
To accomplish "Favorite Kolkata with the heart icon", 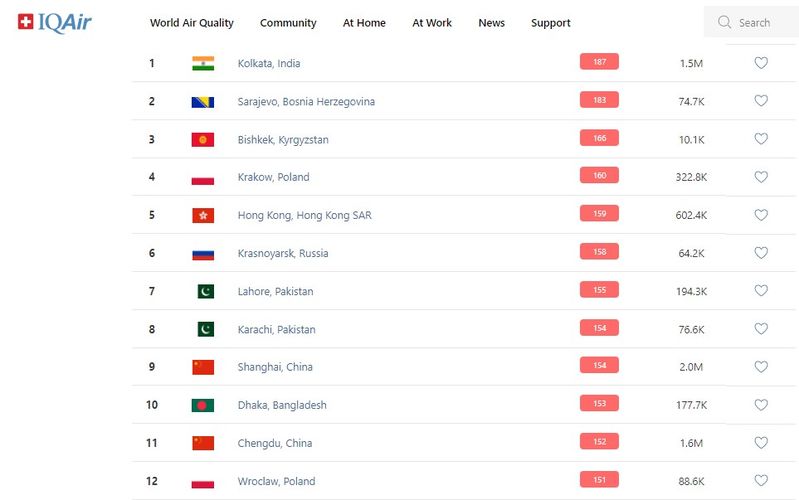I will click(x=760, y=63).
